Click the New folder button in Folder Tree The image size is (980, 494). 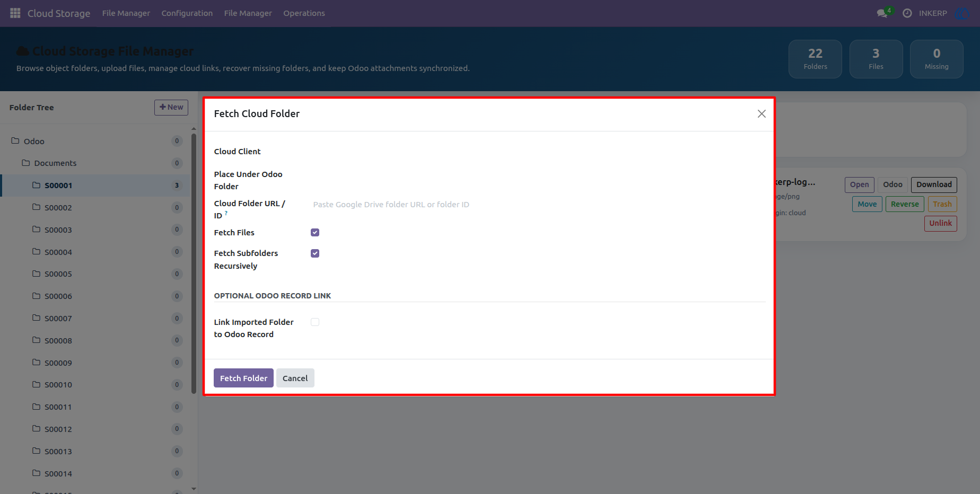click(171, 107)
